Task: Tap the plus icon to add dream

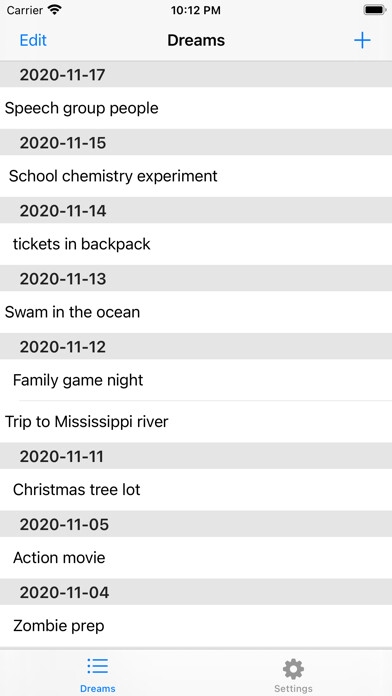Action: pos(362,40)
